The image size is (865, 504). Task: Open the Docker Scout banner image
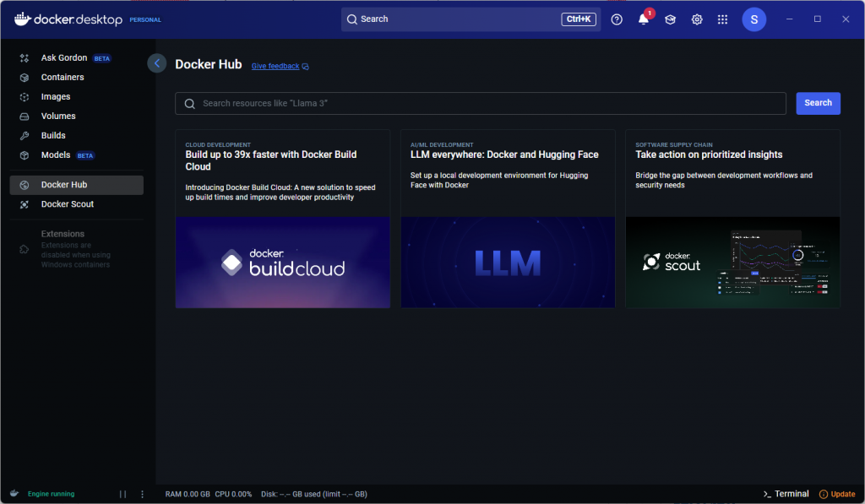point(733,263)
